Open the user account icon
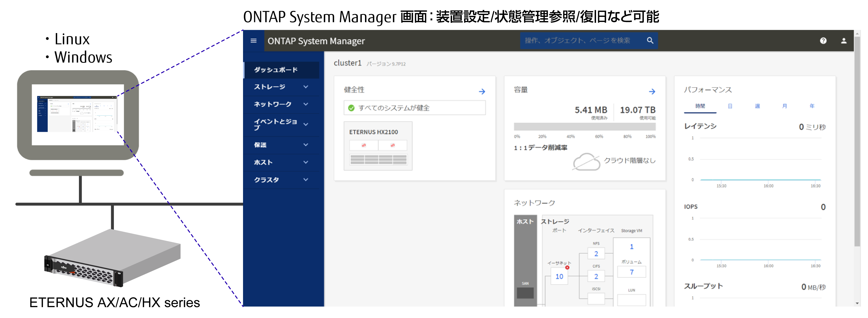868x318 pixels. (843, 41)
